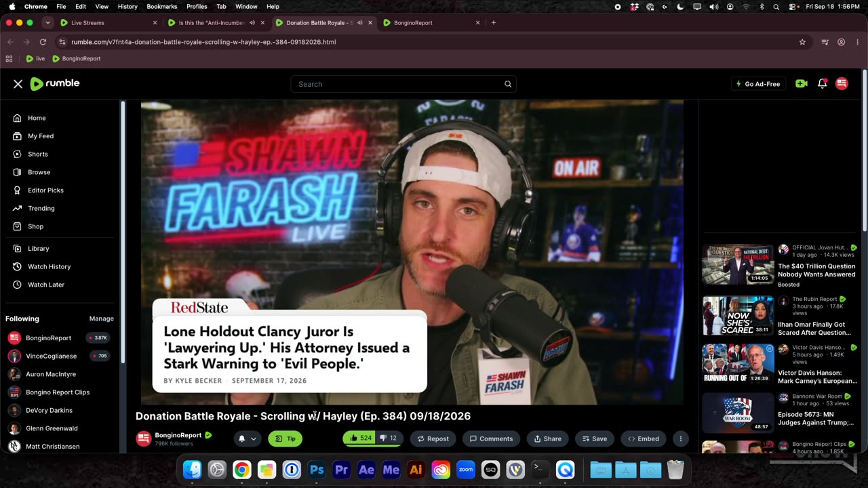Go to Home in sidebar

point(37,118)
